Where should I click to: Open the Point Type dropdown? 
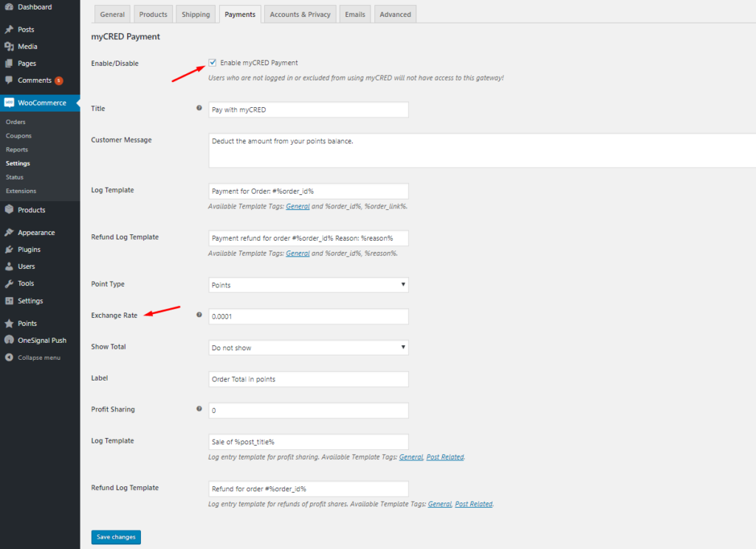click(x=309, y=284)
